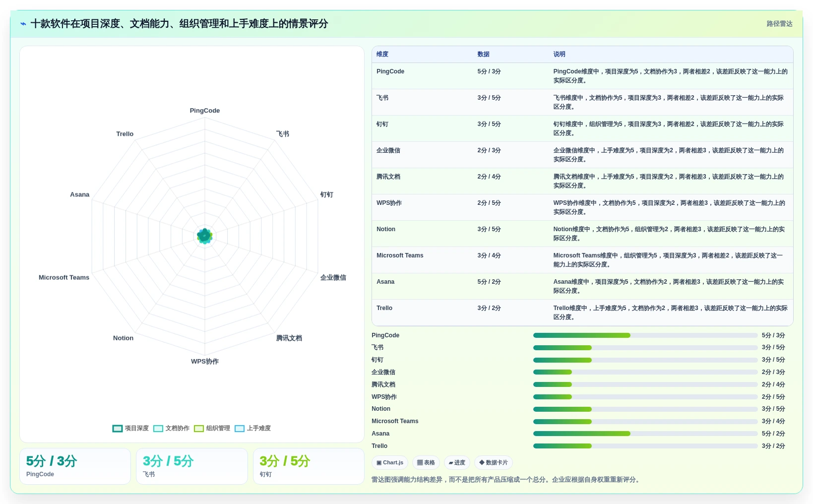813x504 pixels.
Task: Click the PingCode progress bar
Action: click(645, 335)
